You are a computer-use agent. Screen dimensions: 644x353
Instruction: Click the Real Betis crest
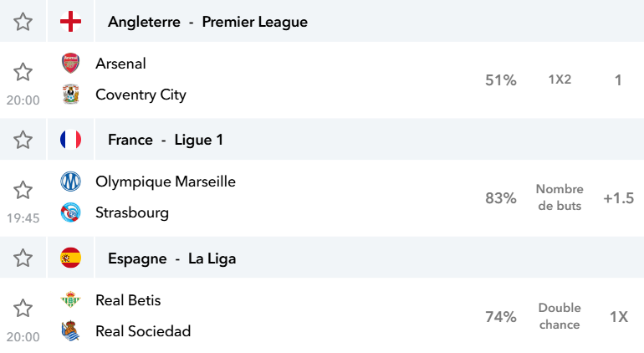[x=70, y=299]
